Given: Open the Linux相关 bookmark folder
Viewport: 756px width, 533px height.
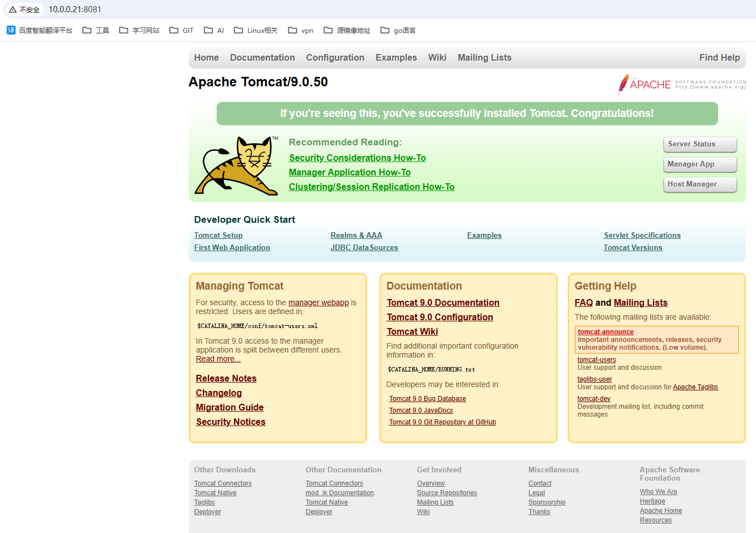Looking at the screenshot, I should (x=256, y=30).
